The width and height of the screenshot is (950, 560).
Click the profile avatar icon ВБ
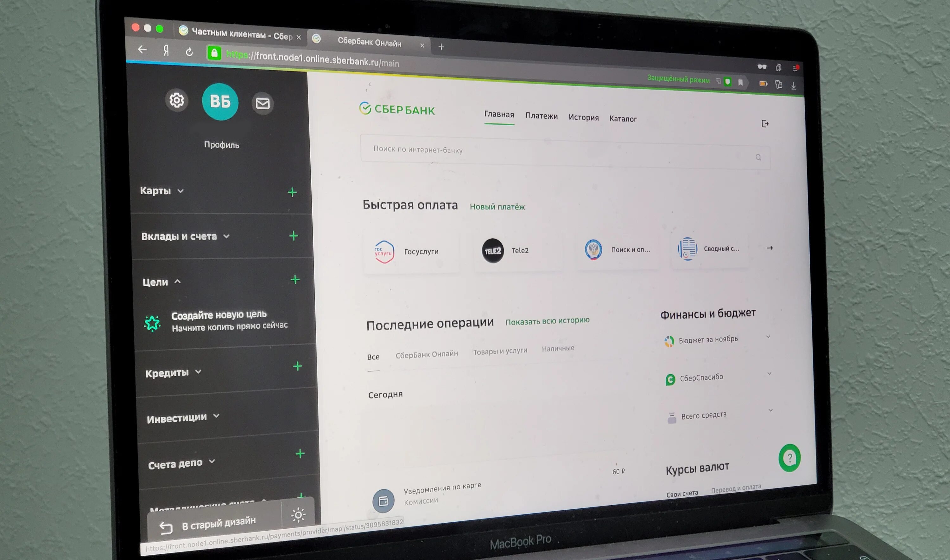220,101
